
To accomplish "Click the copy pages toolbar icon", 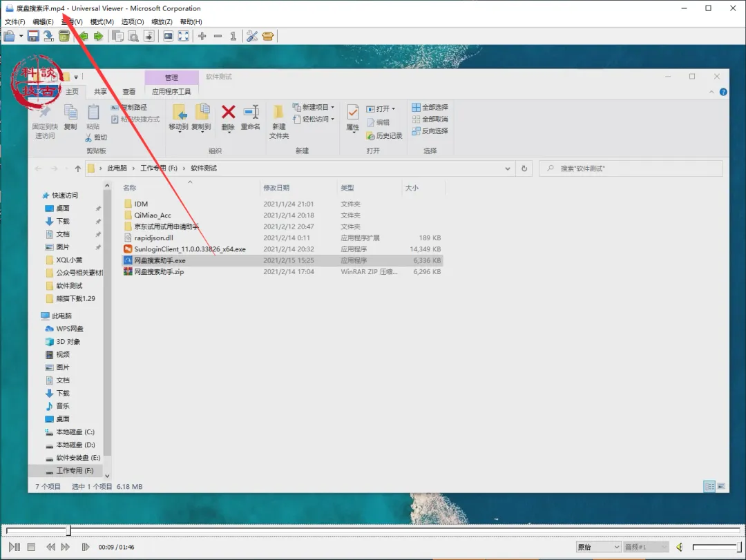I will (117, 36).
